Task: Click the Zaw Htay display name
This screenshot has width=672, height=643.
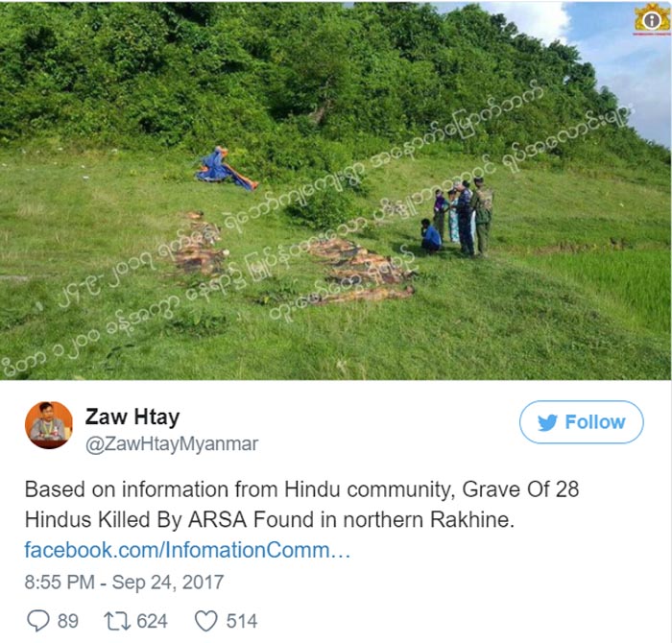Action: coord(132,417)
